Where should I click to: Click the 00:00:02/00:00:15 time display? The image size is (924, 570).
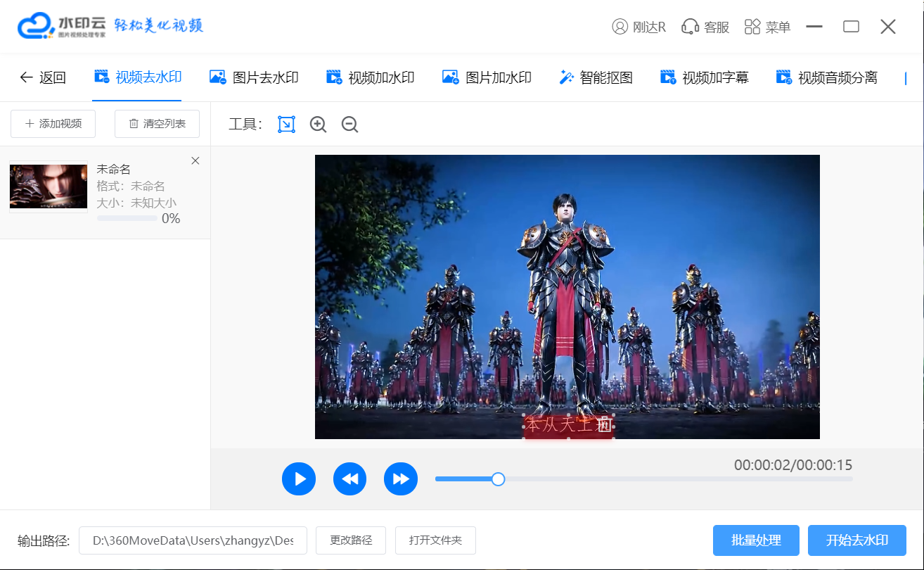coord(793,465)
